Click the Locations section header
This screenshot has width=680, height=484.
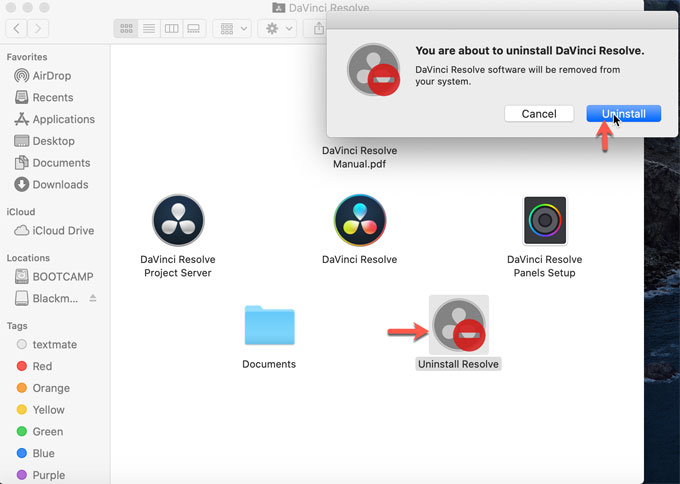pyautogui.click(x=28, y=258)
